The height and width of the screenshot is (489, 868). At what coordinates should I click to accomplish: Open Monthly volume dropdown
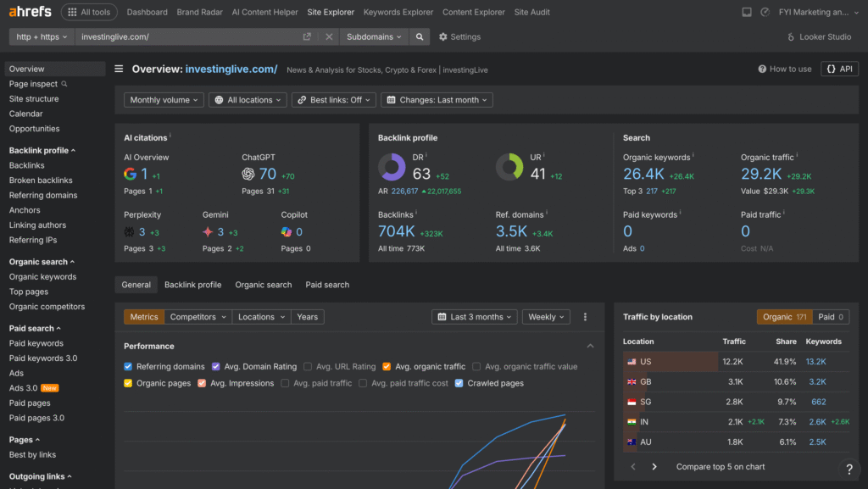pyautogui.click(x=164, y=99)
